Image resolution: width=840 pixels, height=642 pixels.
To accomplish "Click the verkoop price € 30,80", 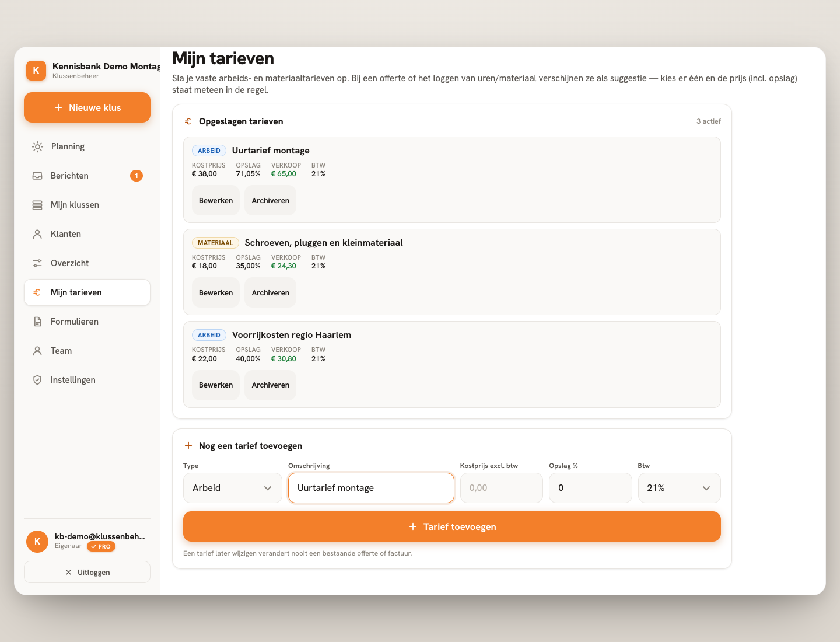I will [x=283, y=359].
